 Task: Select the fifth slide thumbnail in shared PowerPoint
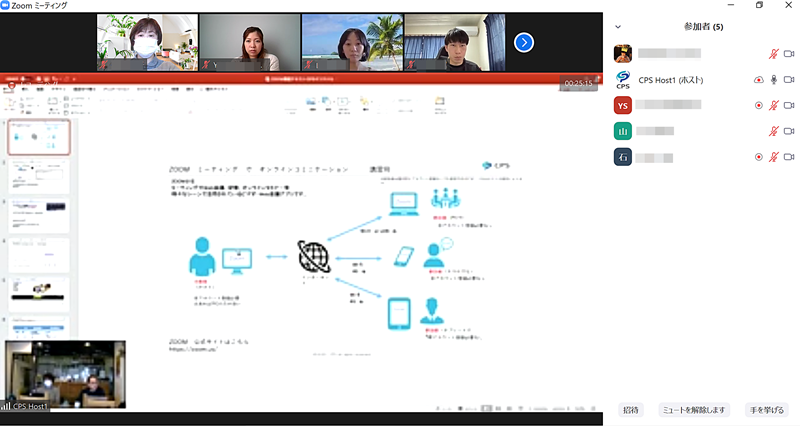[39, 294]
